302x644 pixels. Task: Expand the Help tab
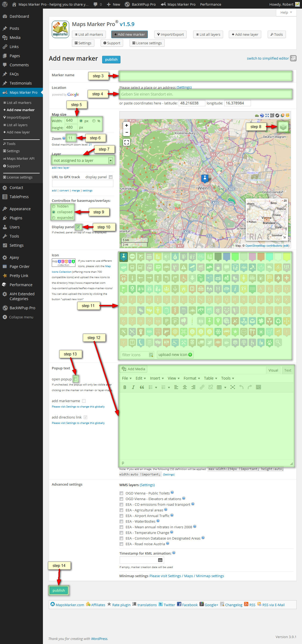(286, 12)
